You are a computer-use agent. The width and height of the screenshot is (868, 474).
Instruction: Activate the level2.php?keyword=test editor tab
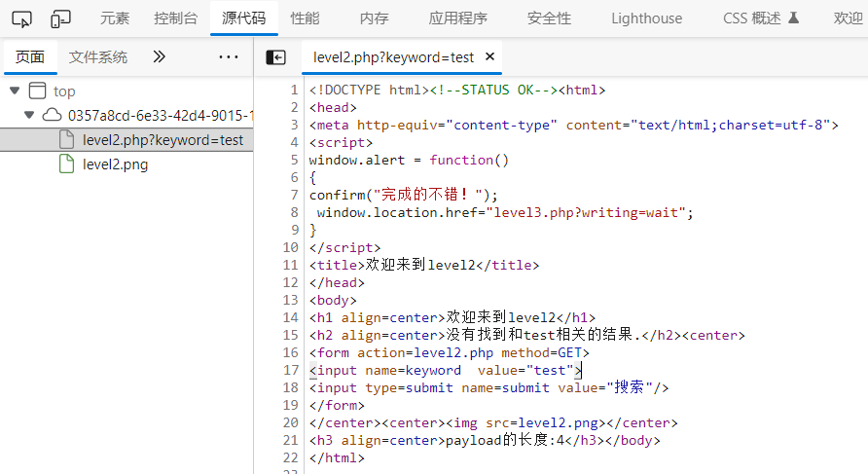pos(393,57)
